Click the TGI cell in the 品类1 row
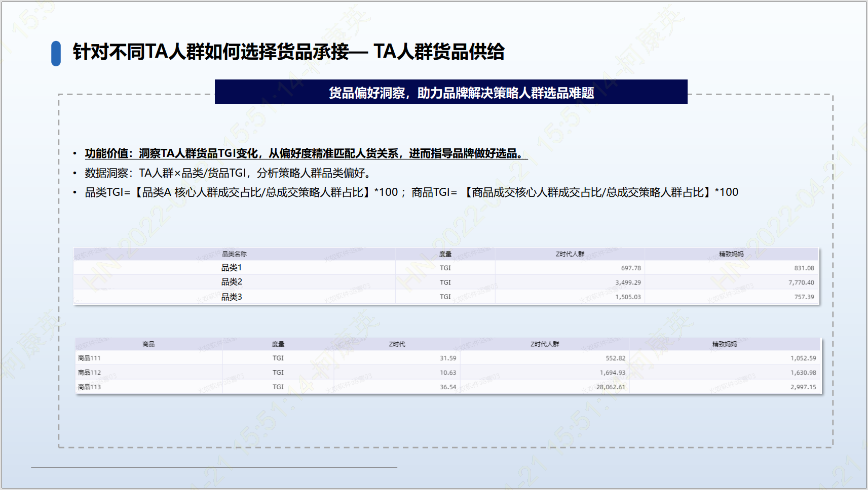868x490 pixels. coord(445,268)
